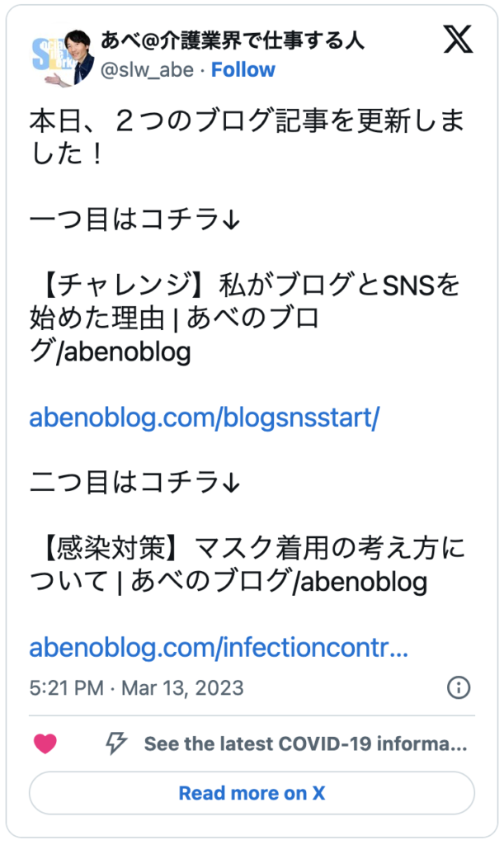Open the @slw_abe handle link
This screenshot has height=845, width=504.
[147, 70]
